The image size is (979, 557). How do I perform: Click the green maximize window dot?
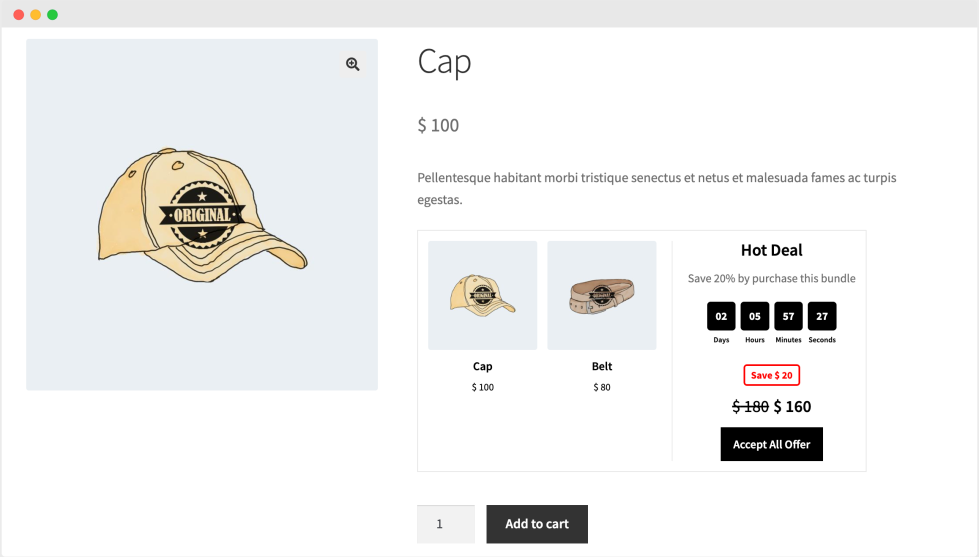click(x=52, y=15)
